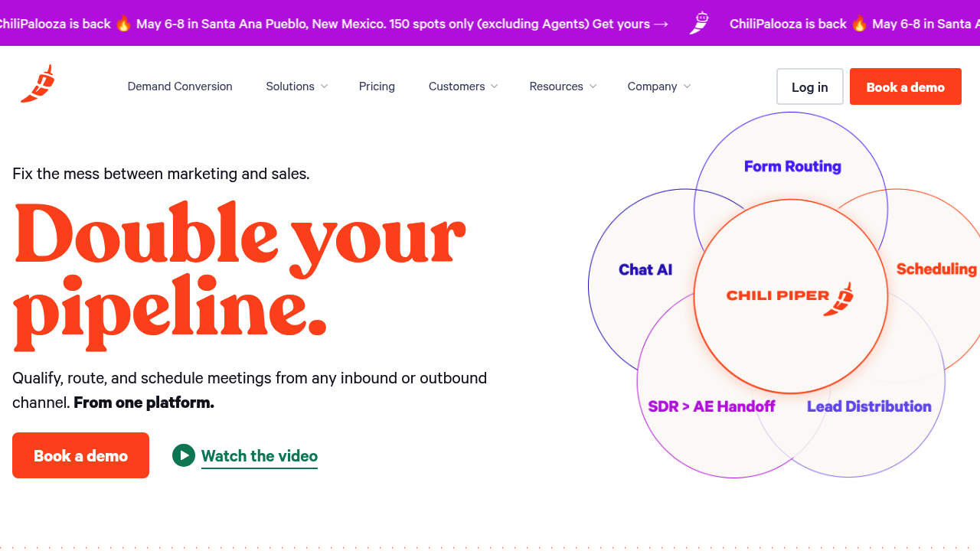Click the Chili Piper pepper logo
980x551 pixels.
(x=37, y=83)
